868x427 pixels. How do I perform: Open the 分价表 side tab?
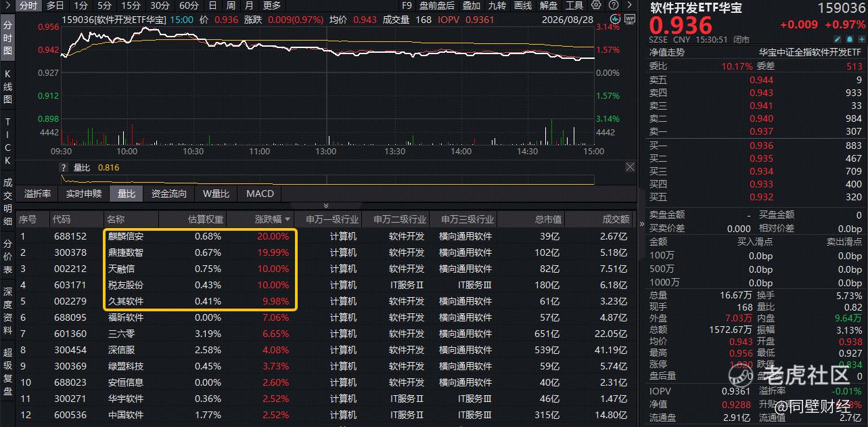point(7,258)
